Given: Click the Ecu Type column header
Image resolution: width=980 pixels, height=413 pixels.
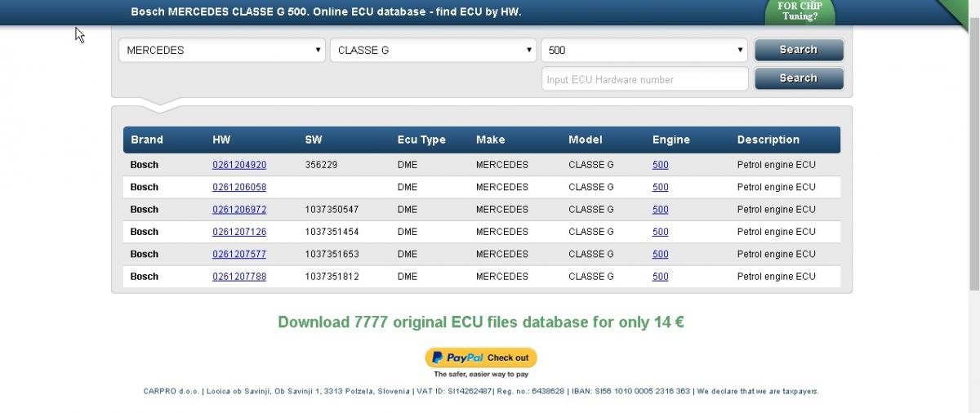Looking at the screenshot, I should click(421, 140).
